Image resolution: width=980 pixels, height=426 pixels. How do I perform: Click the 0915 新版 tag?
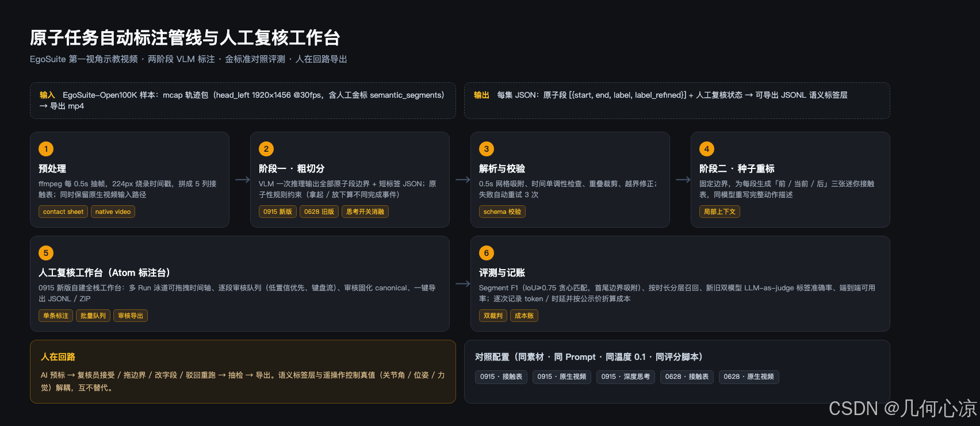[278, 212]
